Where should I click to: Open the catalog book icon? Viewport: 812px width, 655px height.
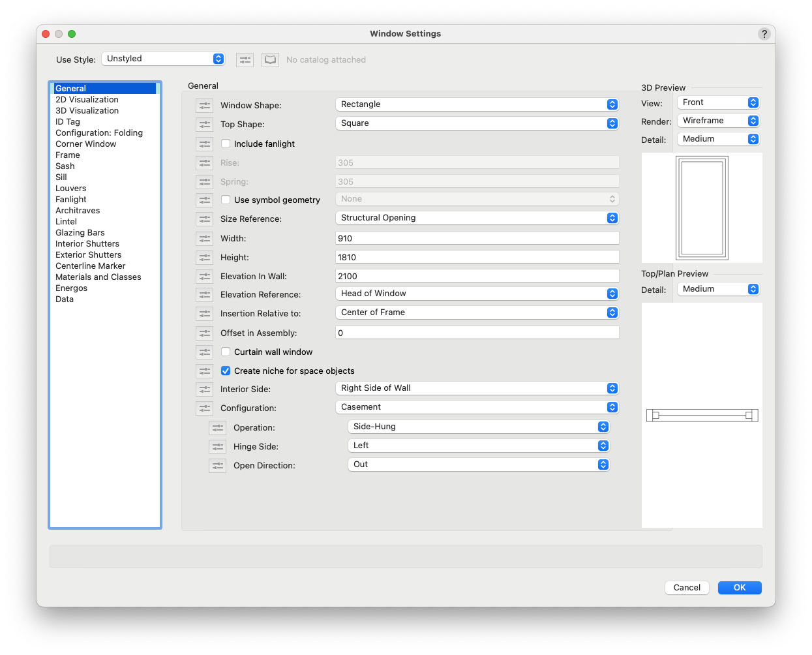[270, 60]
